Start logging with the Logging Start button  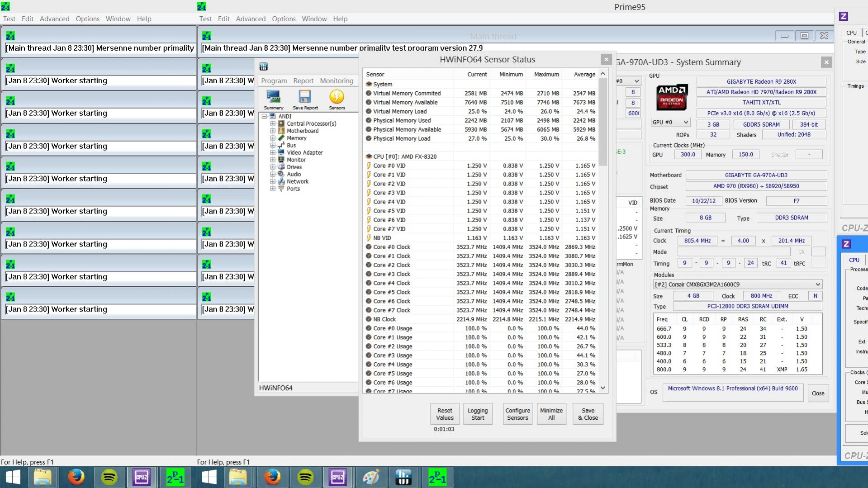click(478, 414)
